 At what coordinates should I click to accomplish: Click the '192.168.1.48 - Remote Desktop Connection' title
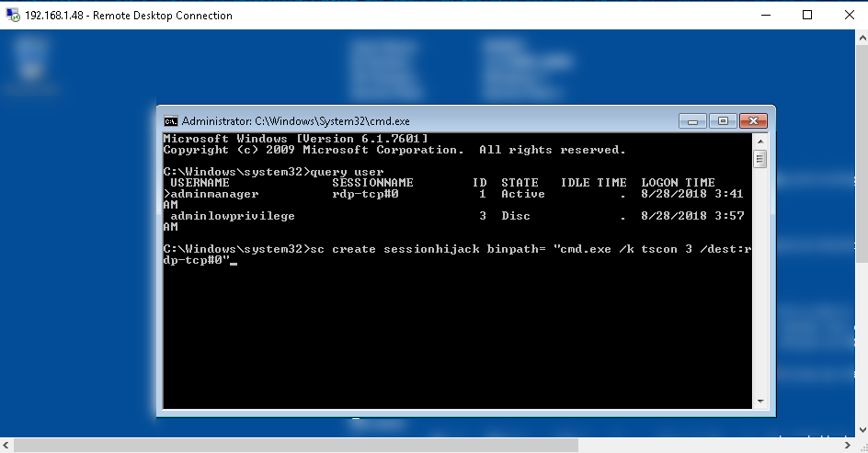tap(129, 16)
